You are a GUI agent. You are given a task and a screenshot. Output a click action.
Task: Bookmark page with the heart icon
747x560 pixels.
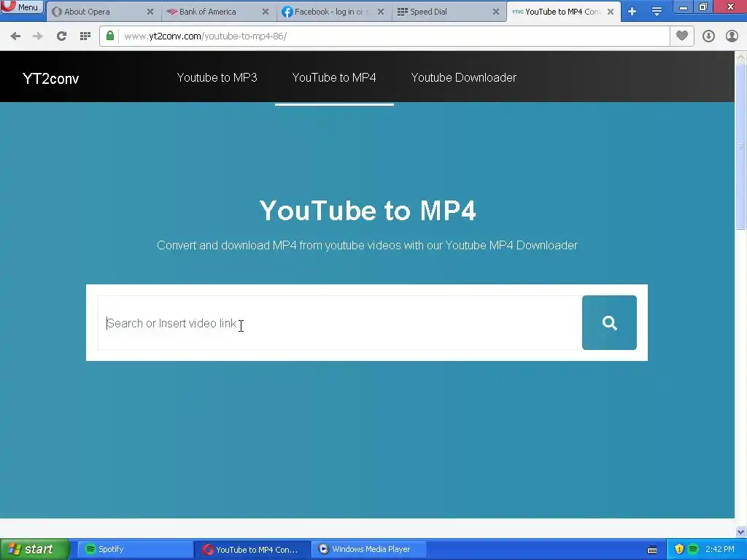[682, 36]
